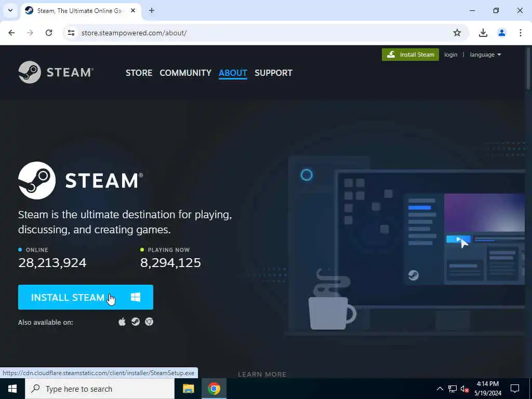Screen dimensions: 532x399
Task: Open the Apple macOS download icon
Action: (122, 322)
